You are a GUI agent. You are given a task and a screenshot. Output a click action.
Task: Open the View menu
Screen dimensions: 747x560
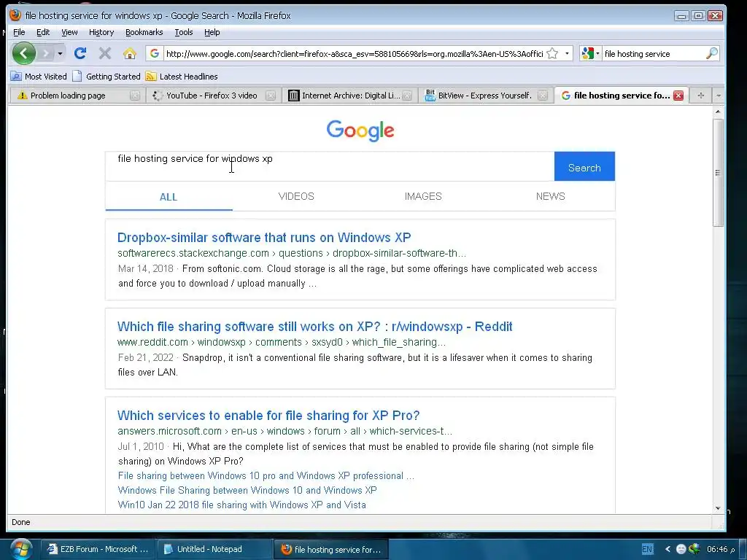pyautogui.click(x=69, y=32)
